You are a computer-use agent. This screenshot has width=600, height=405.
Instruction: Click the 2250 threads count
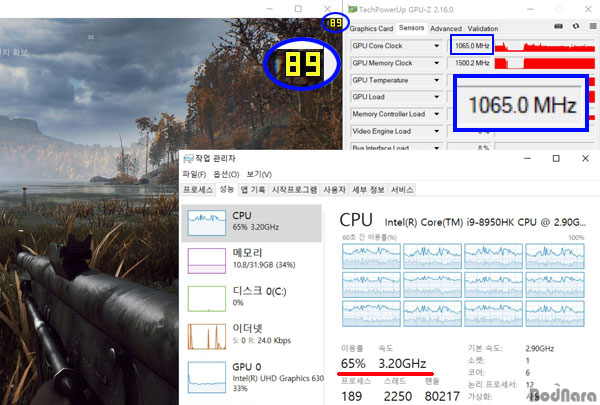point(398,396)
